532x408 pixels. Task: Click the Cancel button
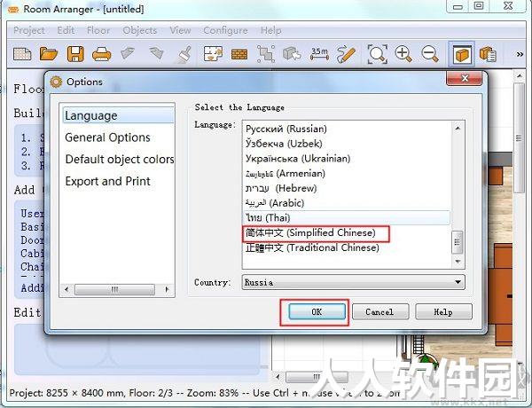pos(380,312)
